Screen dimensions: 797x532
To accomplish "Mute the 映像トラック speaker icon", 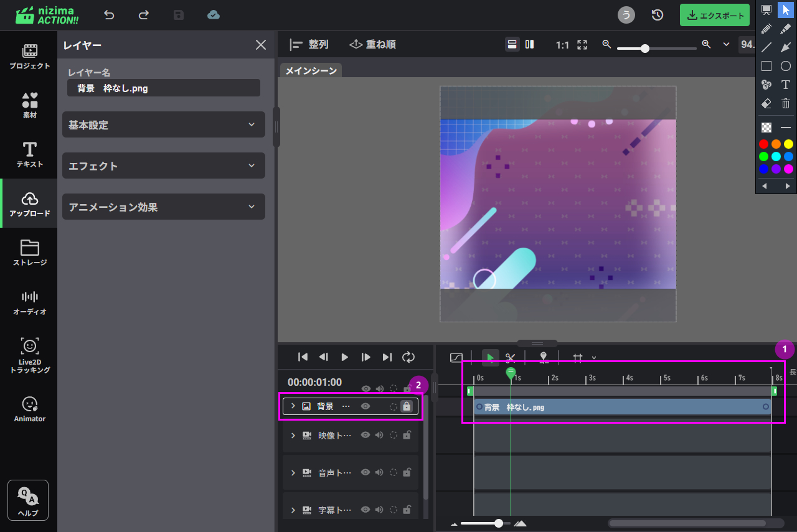I will click(379, 436).
